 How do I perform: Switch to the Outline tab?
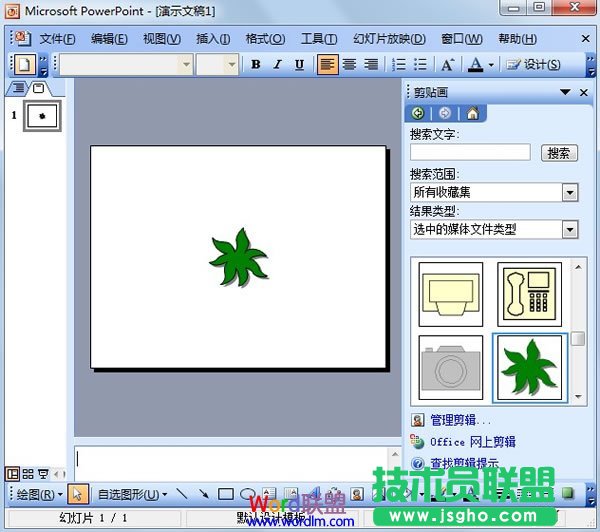click(18, 88)
